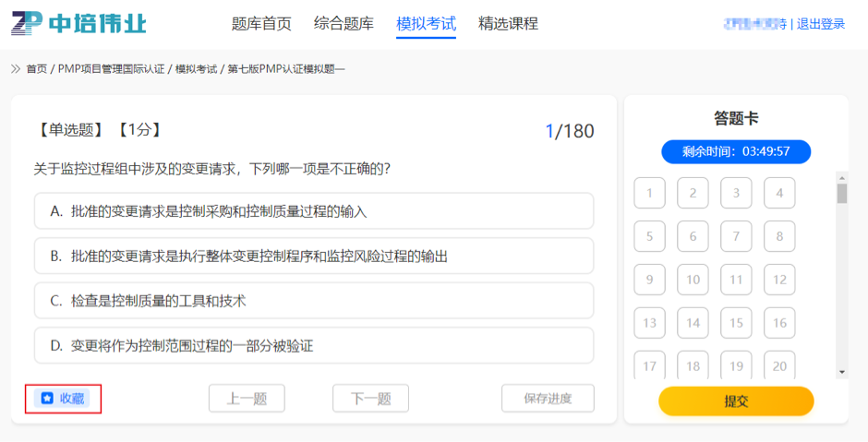Viewport: 868px width, 442px height.
Task: Submit exam with 提交 button
Action: [736, 401]
